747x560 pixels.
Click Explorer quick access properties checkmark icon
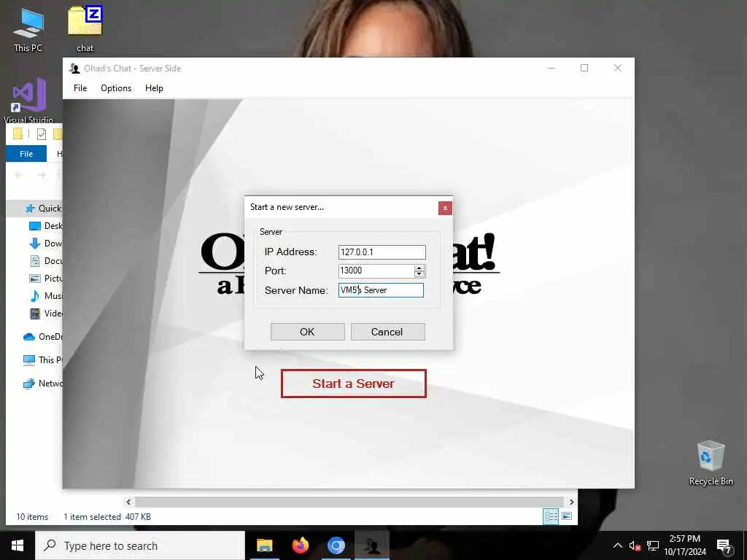(42, 134)
